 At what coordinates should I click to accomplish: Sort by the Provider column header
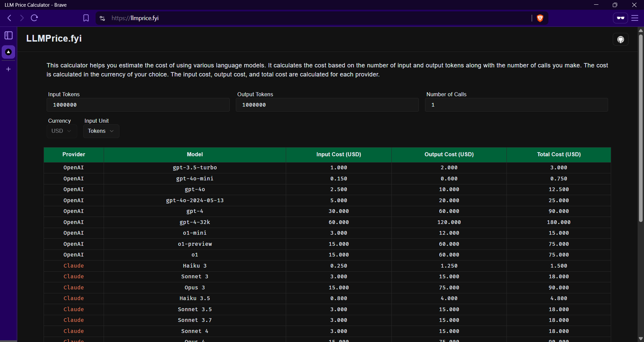(74, 155)
